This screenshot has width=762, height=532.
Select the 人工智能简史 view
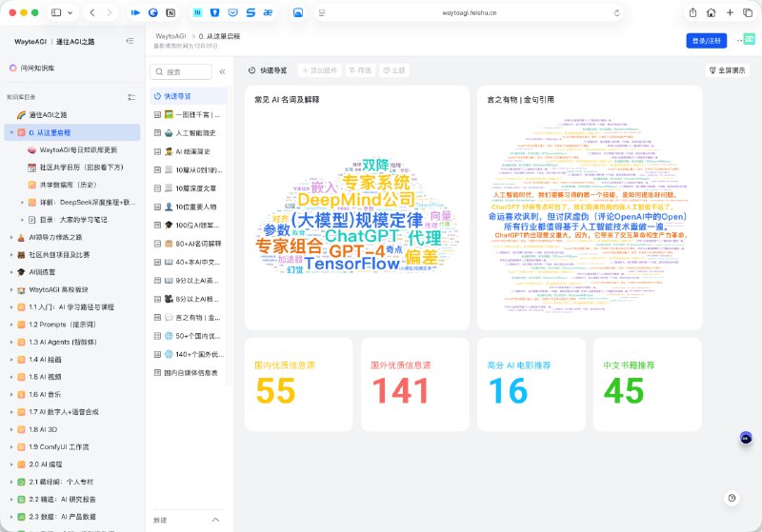click(x=188, y=133)
